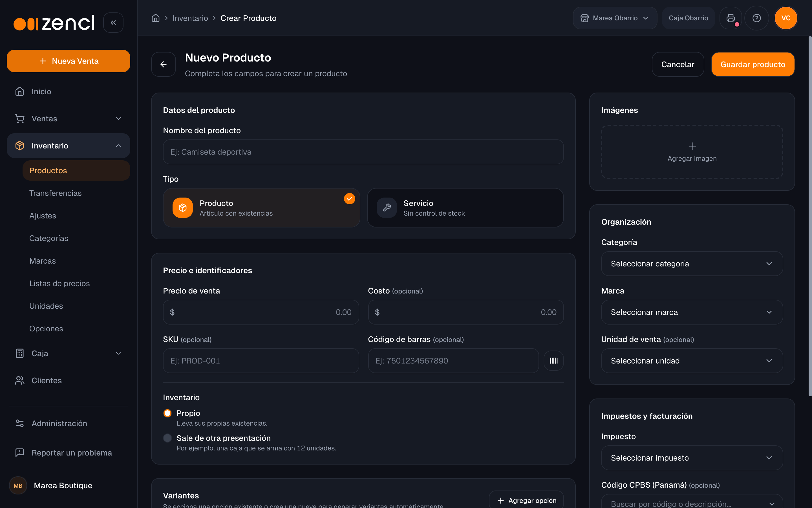This screenshot has height=508, width=812.
Task: Click the Cancelar button
Action: [678, 64]
